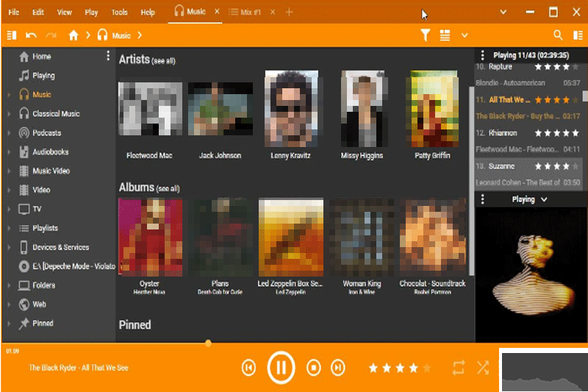Go to the previous track
Viewport: 588px width, 392px height.
pos(248,368)
